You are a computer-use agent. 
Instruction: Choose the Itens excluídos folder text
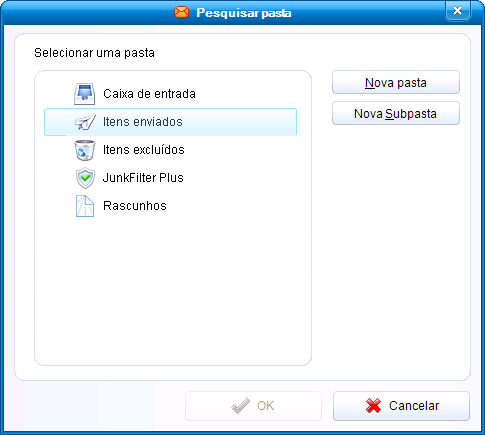[x=144, y=150]
